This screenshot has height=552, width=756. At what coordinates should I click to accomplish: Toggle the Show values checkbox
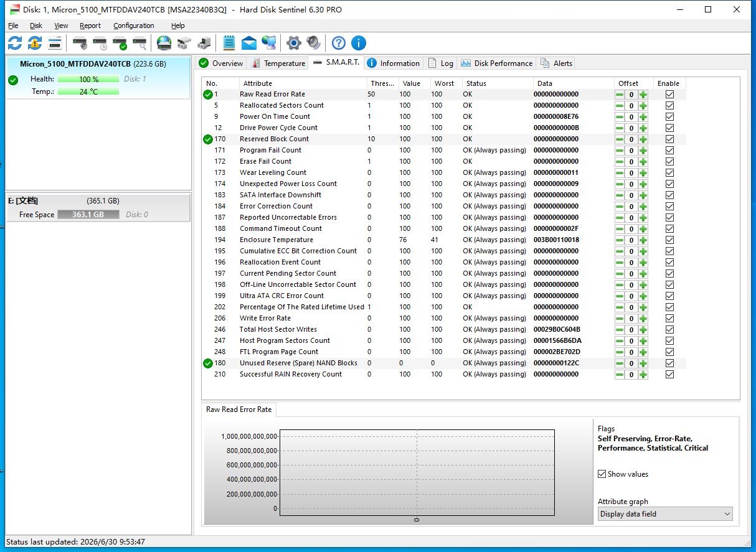point(602,474)
